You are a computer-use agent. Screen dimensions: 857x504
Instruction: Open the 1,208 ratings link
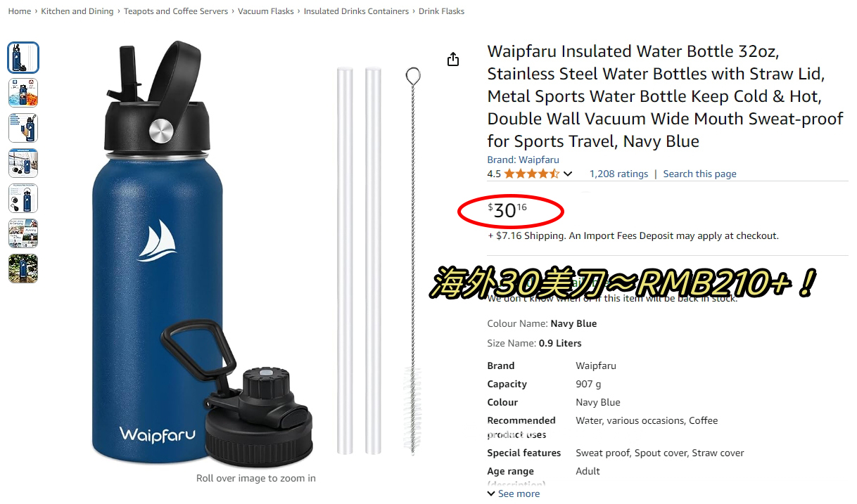618,174
